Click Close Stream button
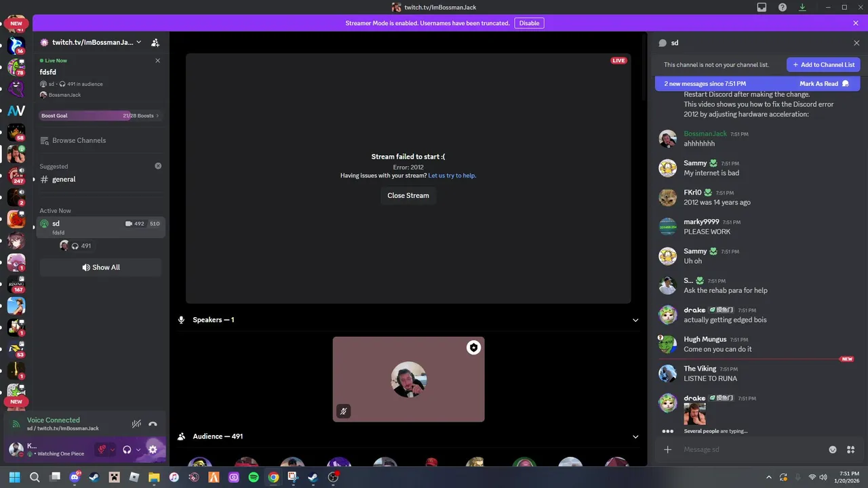The width and height of the screenshot is (868, 488). pyautogui.click(x=408, y=195)
